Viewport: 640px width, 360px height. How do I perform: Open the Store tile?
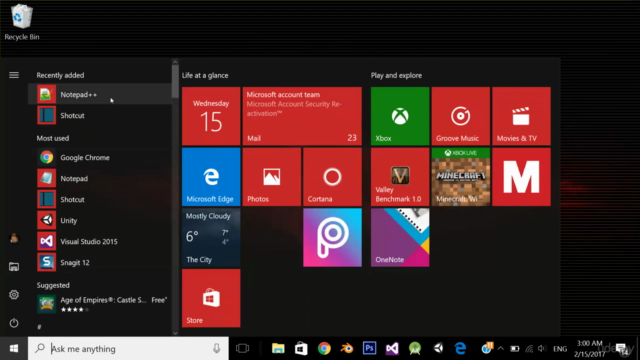click(x=211, y=298)
